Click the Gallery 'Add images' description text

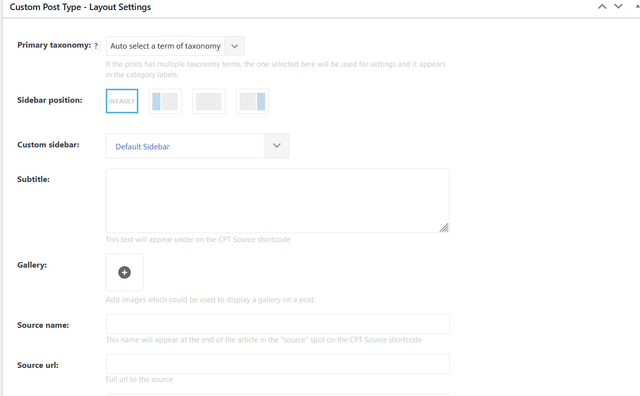coord(210,300)
